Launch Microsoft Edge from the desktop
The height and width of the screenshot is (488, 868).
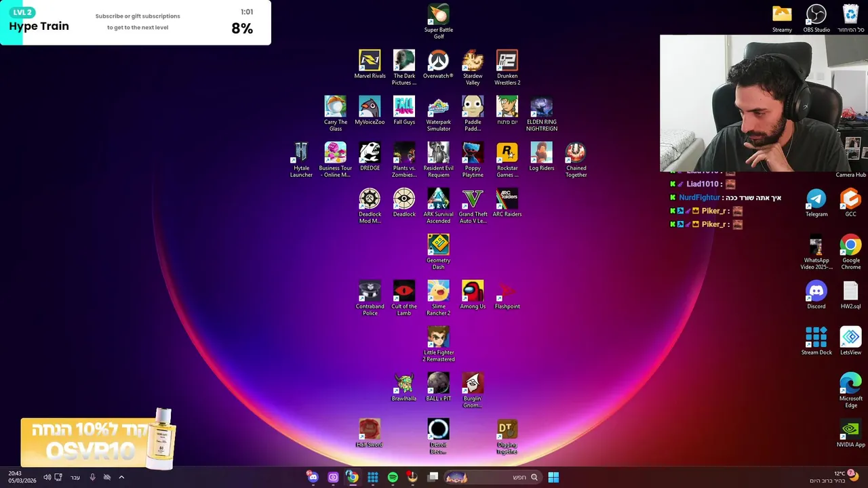click(x=850, y=390)
